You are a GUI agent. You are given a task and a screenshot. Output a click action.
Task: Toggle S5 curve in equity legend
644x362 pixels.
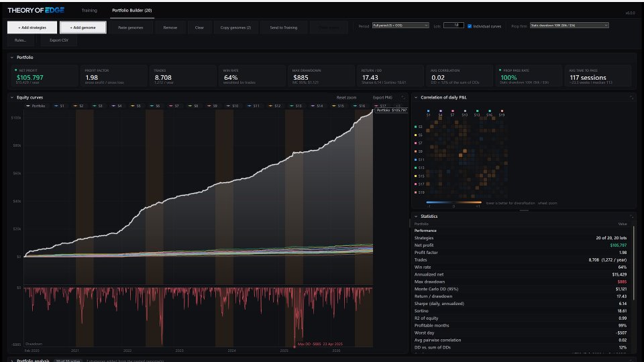pos(136,106)
